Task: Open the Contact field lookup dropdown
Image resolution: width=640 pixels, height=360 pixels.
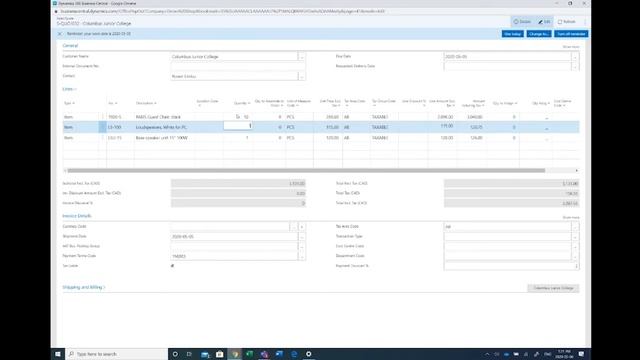Action: [x=302, y=76]
